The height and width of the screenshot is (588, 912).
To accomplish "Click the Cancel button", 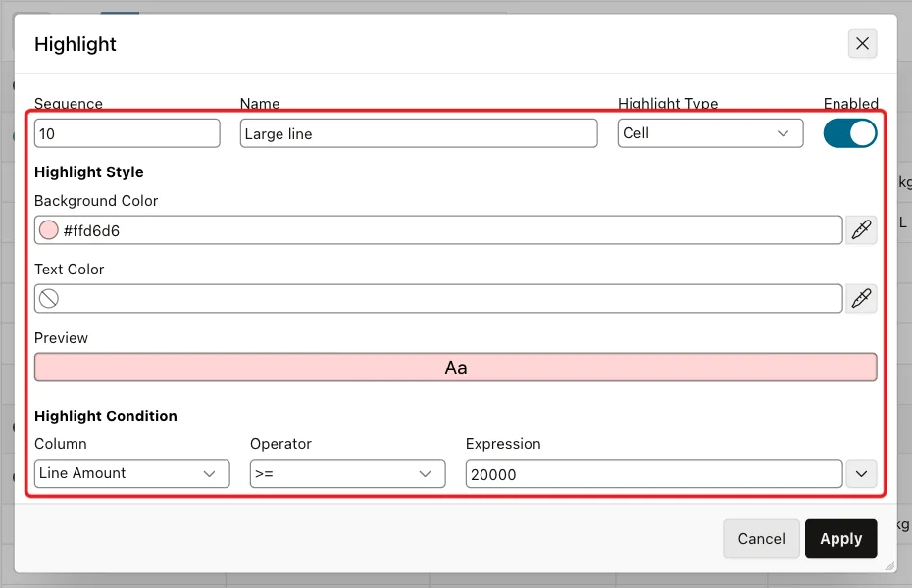I will coord(761,539).
